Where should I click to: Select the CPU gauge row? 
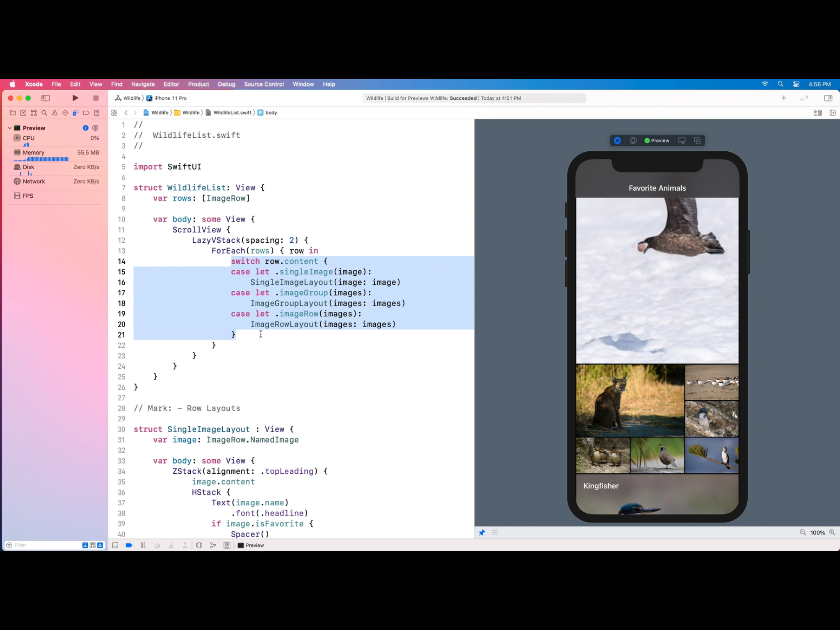(x=56, y=141)
